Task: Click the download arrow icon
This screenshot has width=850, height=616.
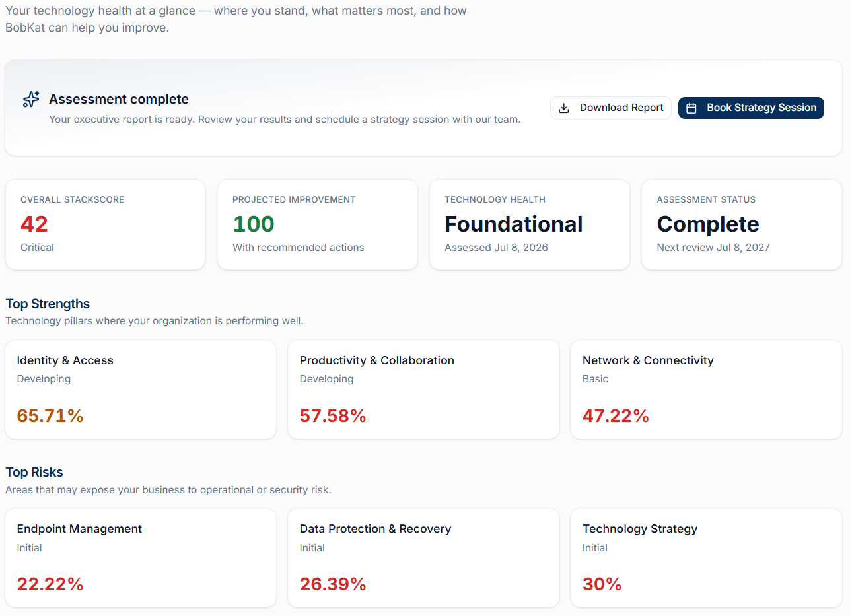Action: 564,108
